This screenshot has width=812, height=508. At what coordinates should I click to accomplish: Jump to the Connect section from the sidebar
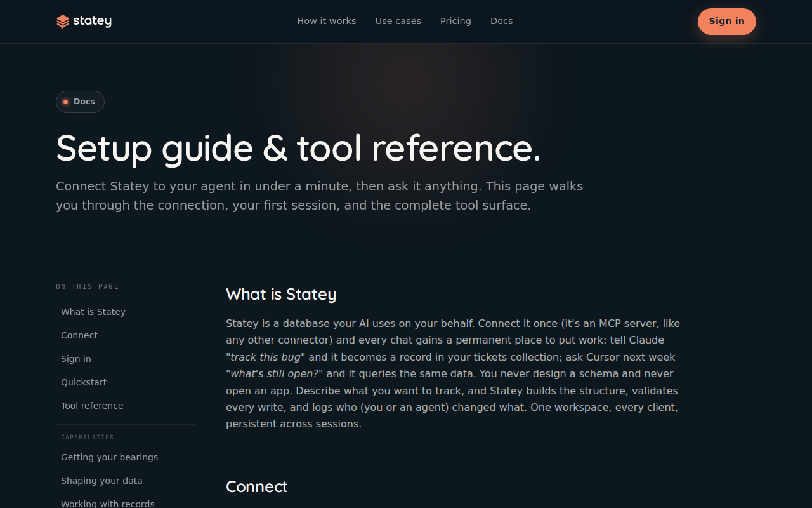(79, 335)
